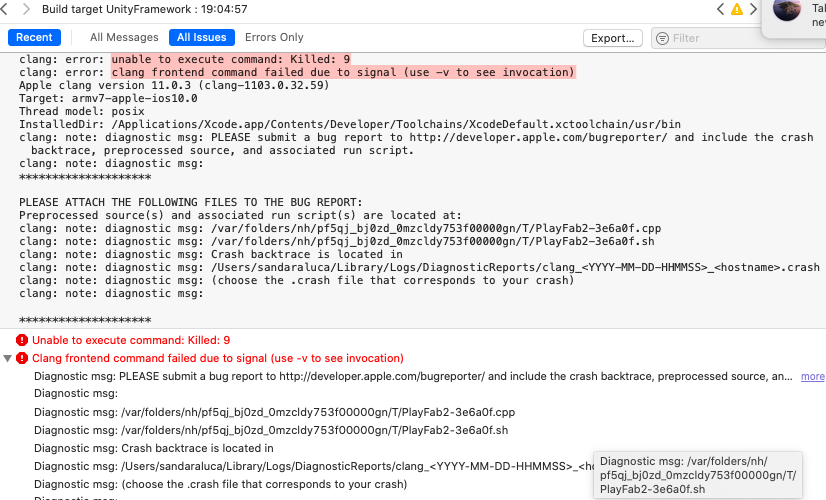Click log line Crash backtrace is located in
The image size is (826, 500).
click(x=211, y=254)
